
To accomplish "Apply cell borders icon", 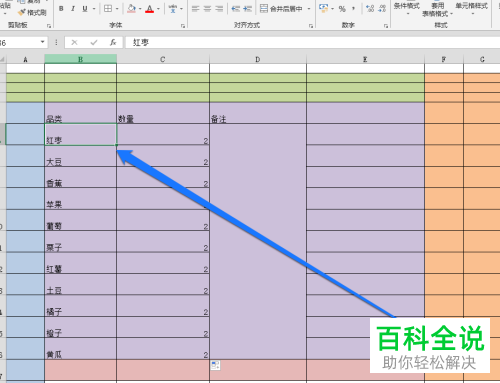I will [x=108, y=9].
